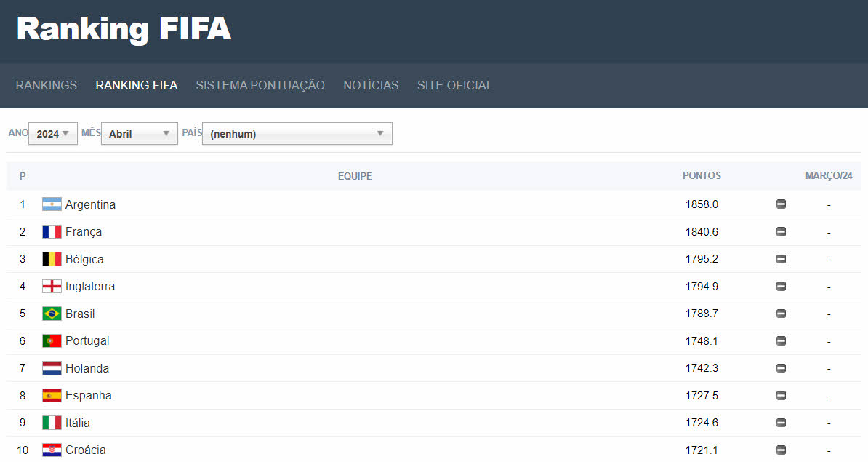Open the Espanha team link
Screen dimensions: 868x462
click(89, 396)
